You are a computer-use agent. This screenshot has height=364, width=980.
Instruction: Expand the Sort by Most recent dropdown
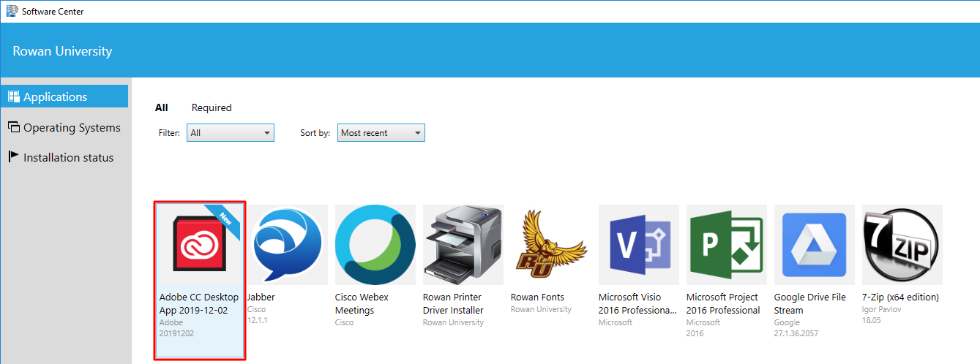[x=381, y=133]
